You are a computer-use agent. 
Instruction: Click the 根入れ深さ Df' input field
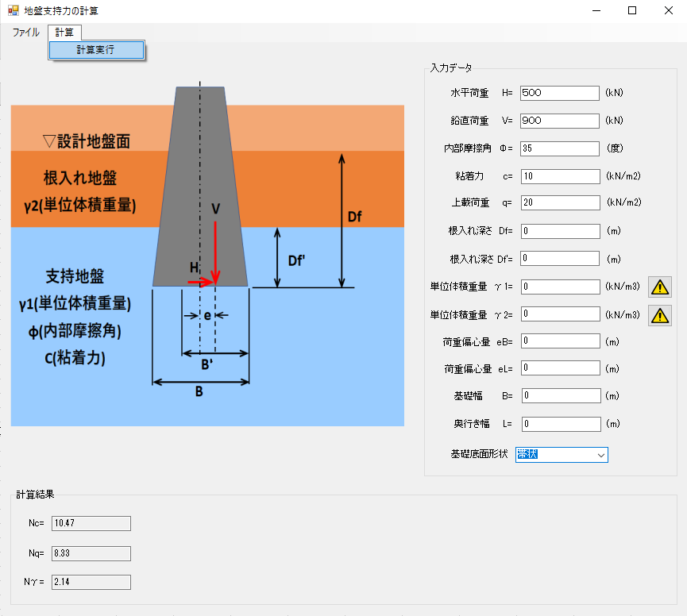(559, 259)
